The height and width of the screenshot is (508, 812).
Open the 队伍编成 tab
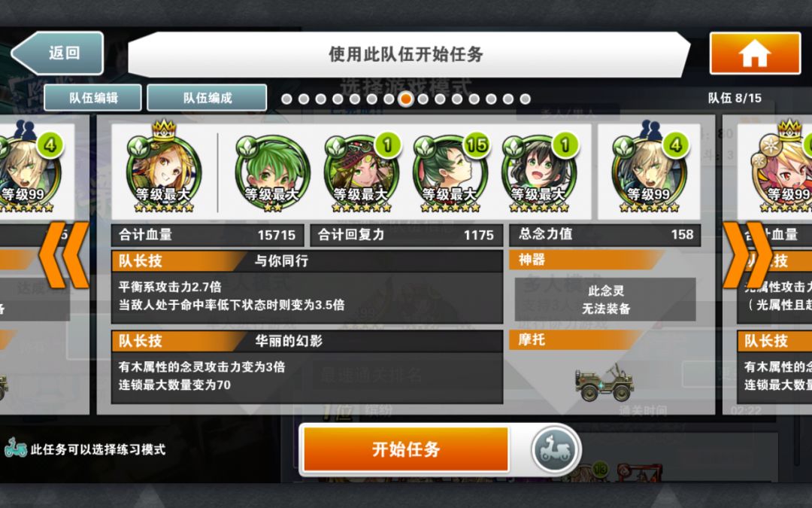208,97
